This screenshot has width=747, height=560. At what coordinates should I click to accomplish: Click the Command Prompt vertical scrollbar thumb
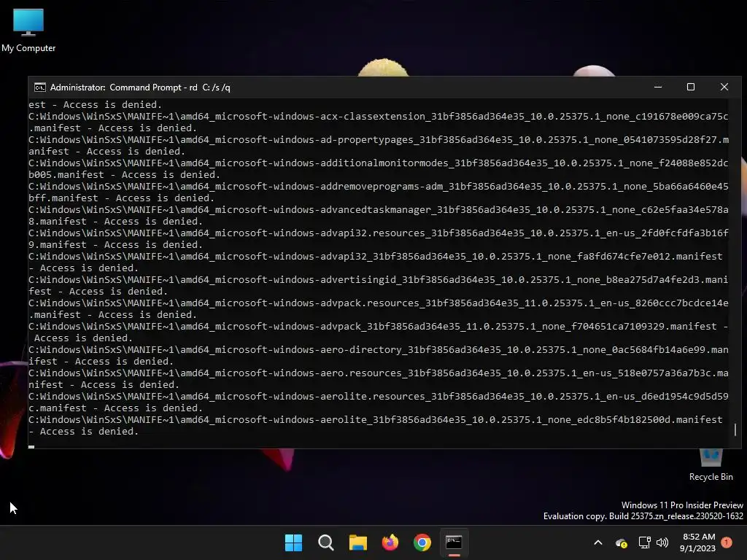[735, 429]
